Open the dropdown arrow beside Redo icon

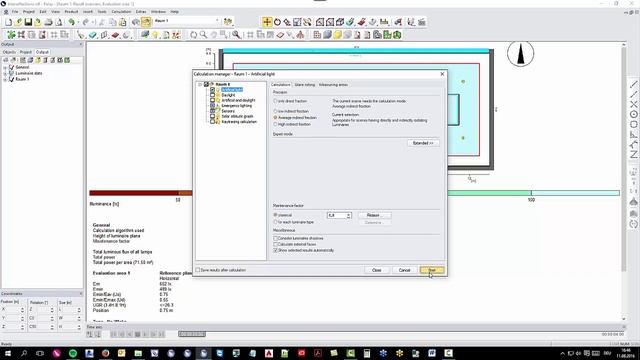[92, 22]
